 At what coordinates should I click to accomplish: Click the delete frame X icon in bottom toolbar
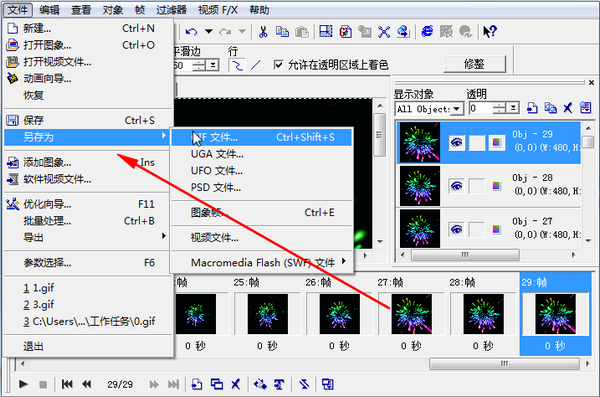click(x=236, y=384)
